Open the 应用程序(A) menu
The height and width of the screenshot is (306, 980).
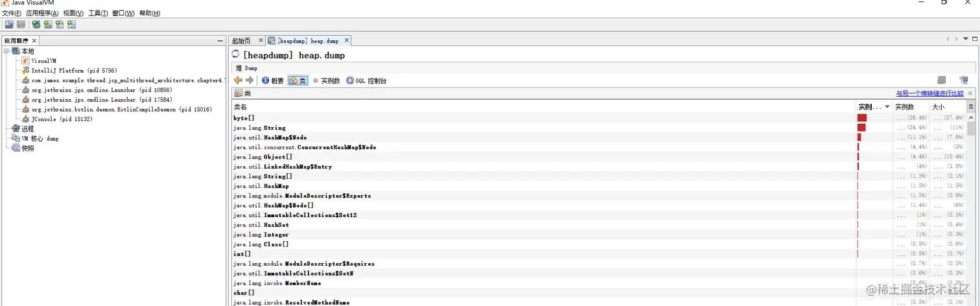click(x=41, y=13)
